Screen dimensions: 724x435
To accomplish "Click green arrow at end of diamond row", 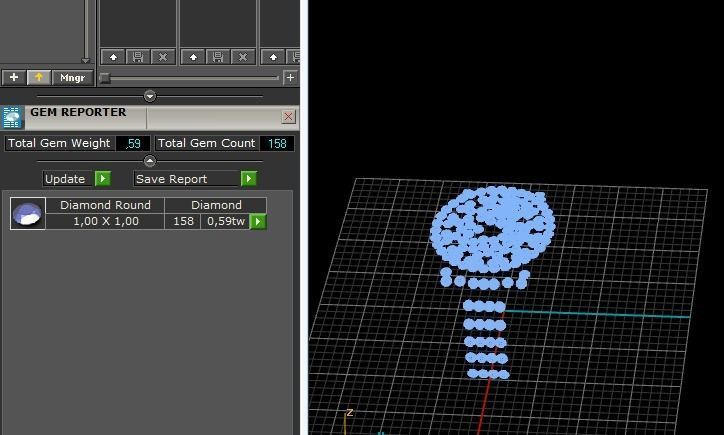I will point(258,221).
